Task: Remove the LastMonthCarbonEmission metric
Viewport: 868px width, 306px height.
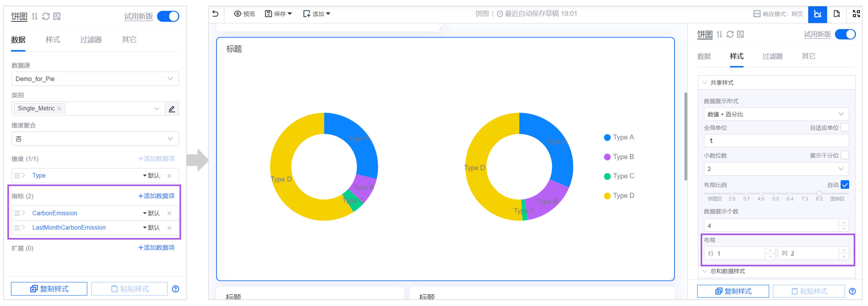Action: [170, 228]
